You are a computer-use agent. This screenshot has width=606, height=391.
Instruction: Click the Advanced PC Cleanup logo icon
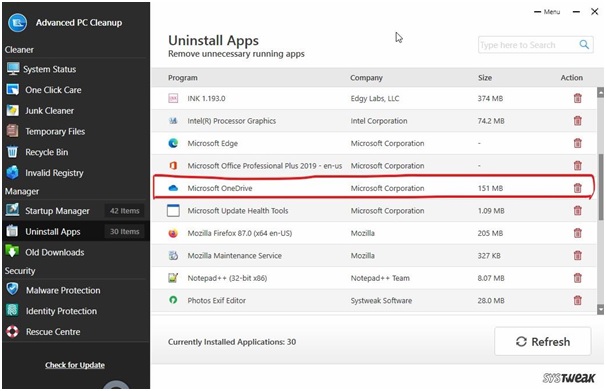coord(17,23)
